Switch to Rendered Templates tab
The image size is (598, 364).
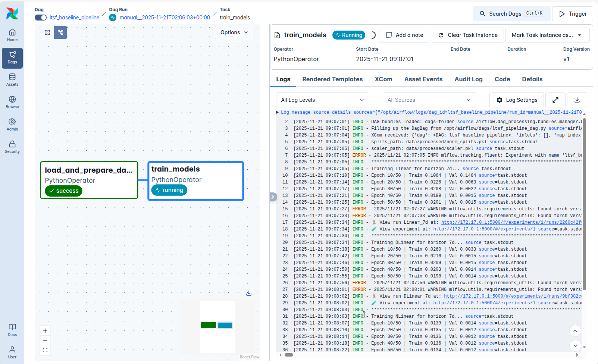tap(332, 79)
